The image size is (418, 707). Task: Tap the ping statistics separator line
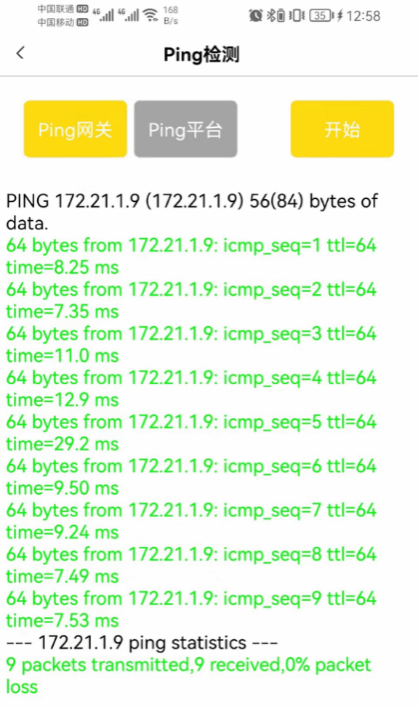142,643
